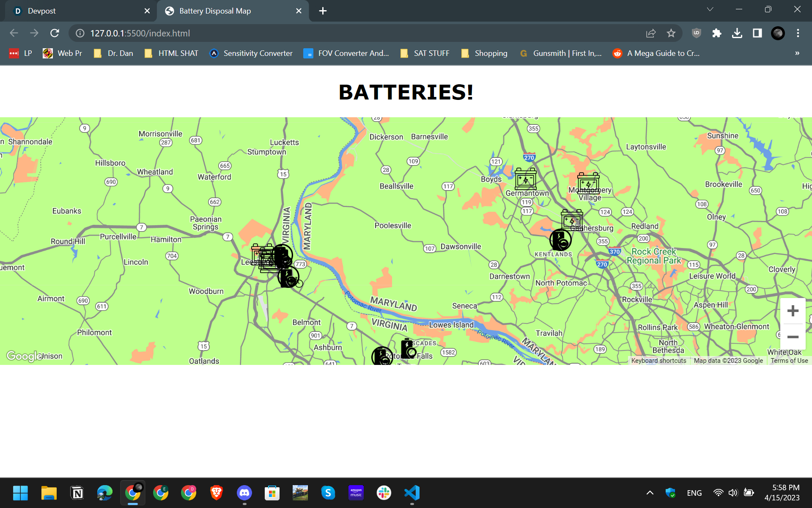Show more bookmarks with double chevron
Viewport: 812px width, 508px height.
pos(797,53)
